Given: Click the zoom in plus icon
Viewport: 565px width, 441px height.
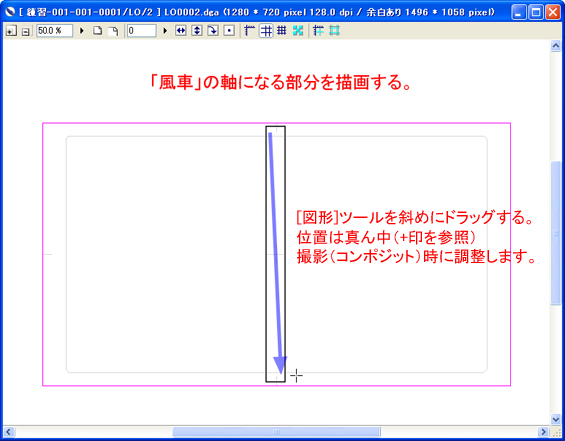Looking at the screenshot, I should (x=11, y=31).
